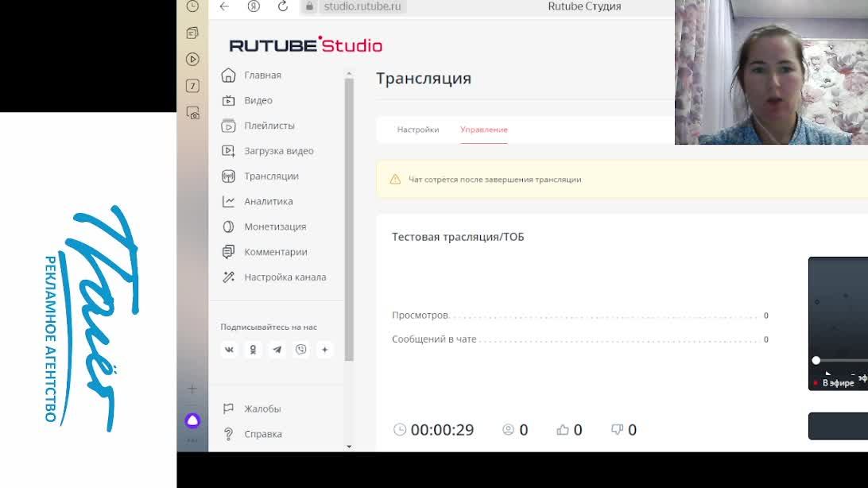Viewport: 868px width, 488px height.
Task: Click the number 7 icon in browser sidebar
Action: pyautogui.click(x=192, y=86)
